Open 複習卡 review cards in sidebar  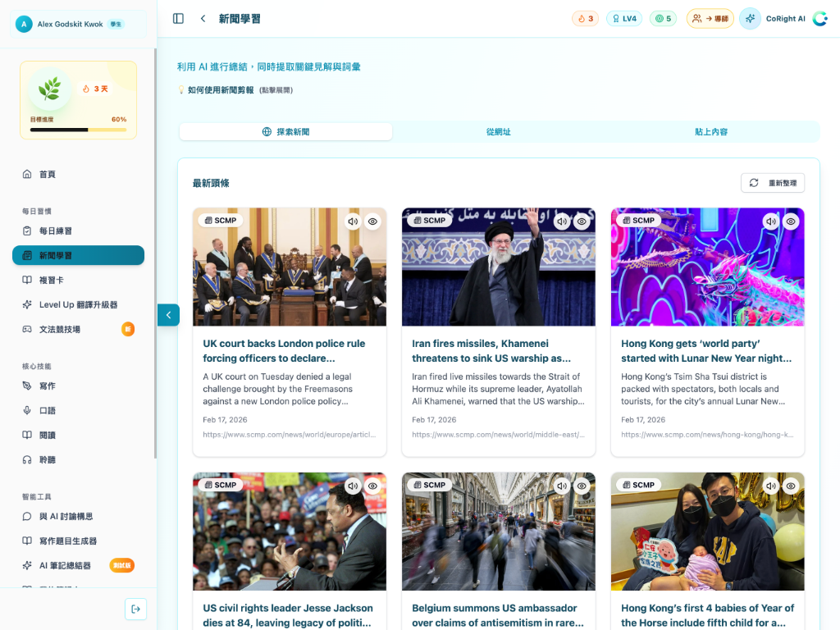(x=78, y=281)
